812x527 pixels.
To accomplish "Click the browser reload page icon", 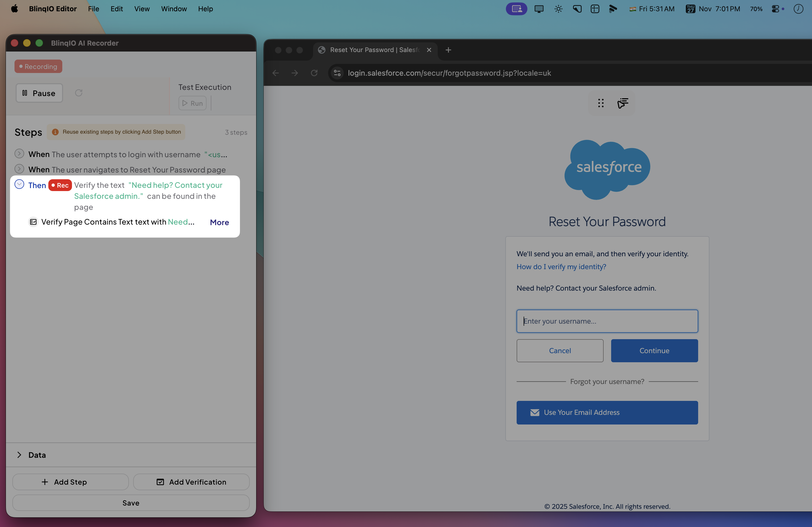I will coord(314,73).
